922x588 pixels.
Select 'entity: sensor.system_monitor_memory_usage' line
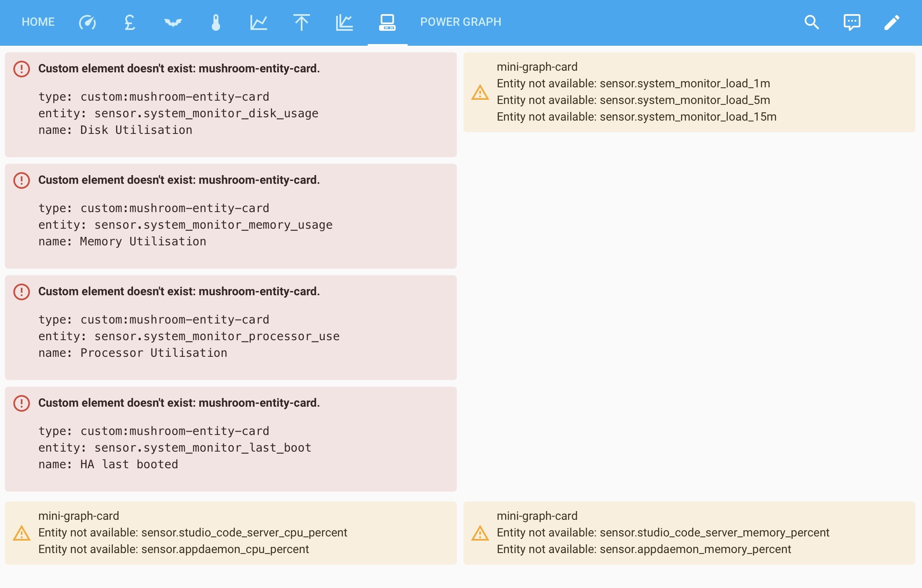pyautogui.click(x=186, y=225)
